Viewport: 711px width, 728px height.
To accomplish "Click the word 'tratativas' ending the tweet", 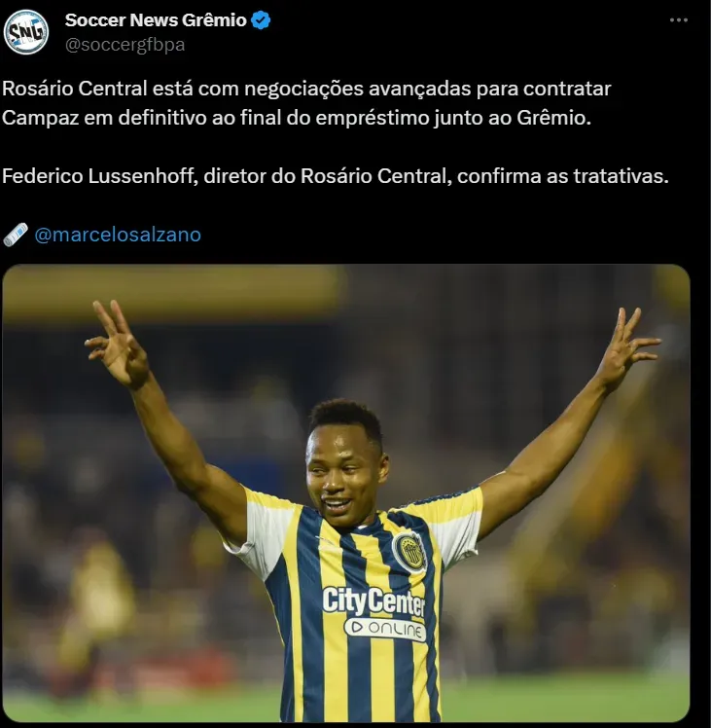I will 621,176.
